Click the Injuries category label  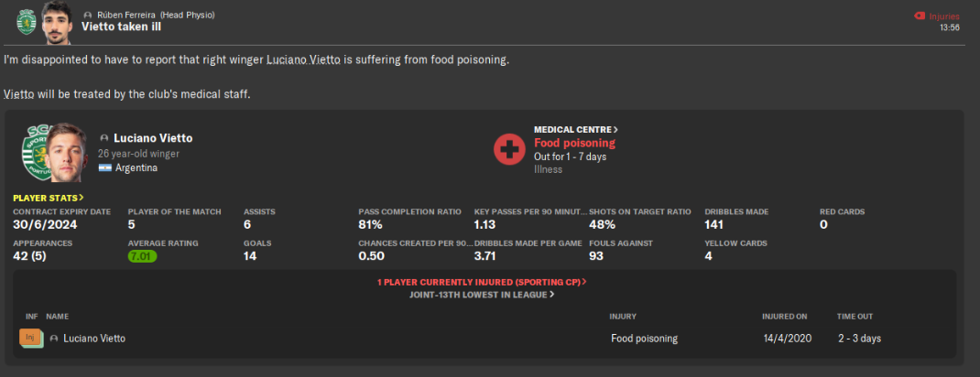943,16
